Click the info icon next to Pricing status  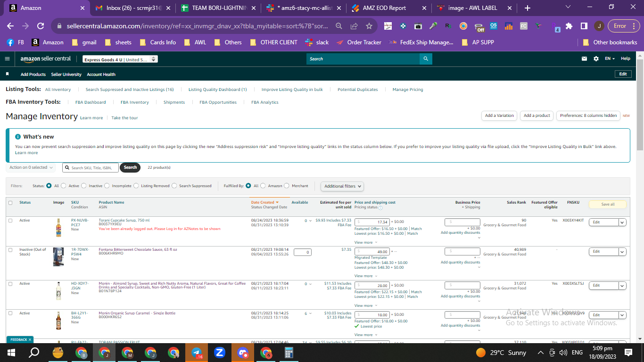point(380,207)
